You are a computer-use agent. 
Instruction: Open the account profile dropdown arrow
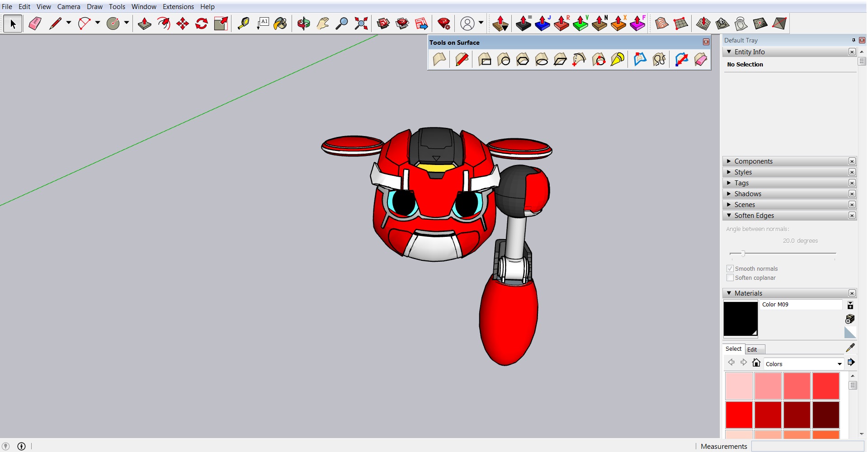(x=481, y=22)
